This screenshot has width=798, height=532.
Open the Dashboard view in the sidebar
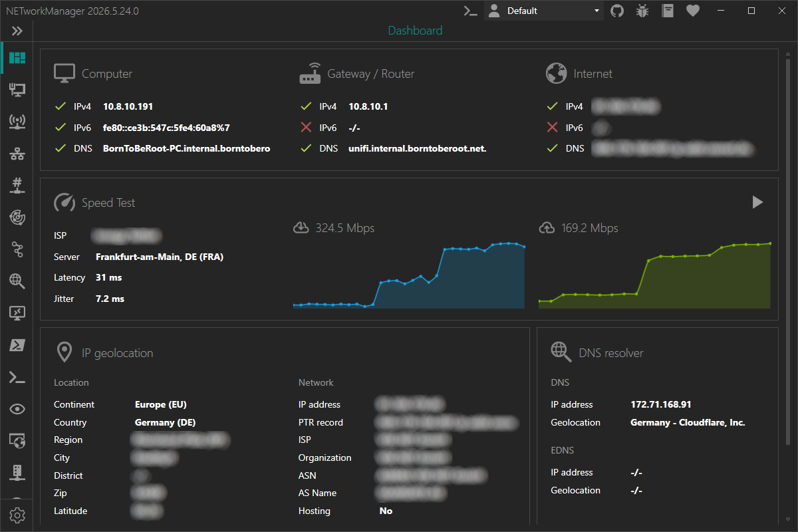(x=17, y=58)
